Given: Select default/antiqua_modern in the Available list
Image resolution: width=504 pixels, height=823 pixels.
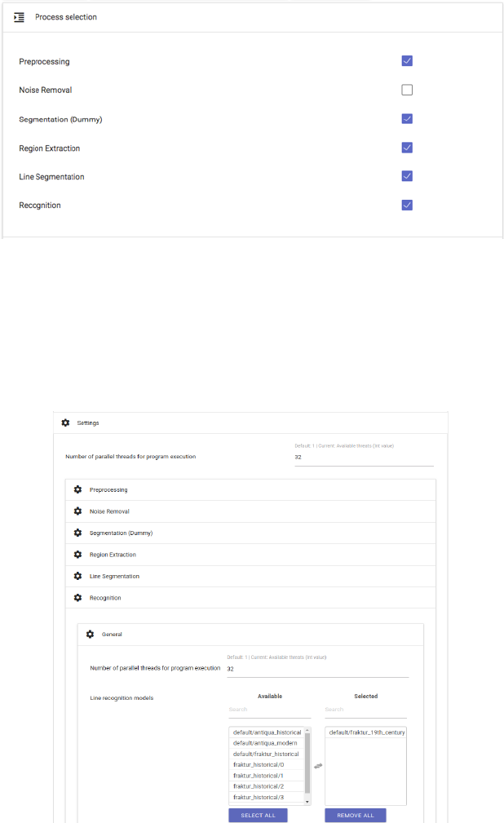Looking at the screenshot, I should (265, 743).
